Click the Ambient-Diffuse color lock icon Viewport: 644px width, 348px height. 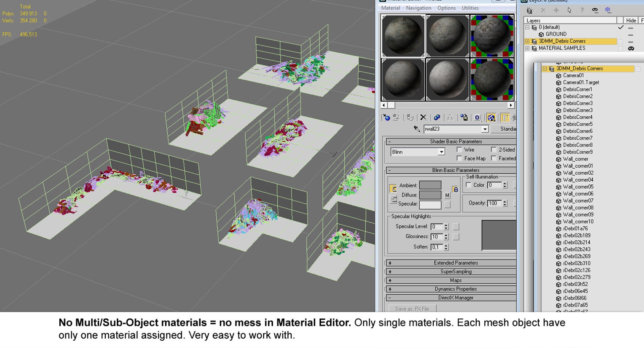[455, 190]
